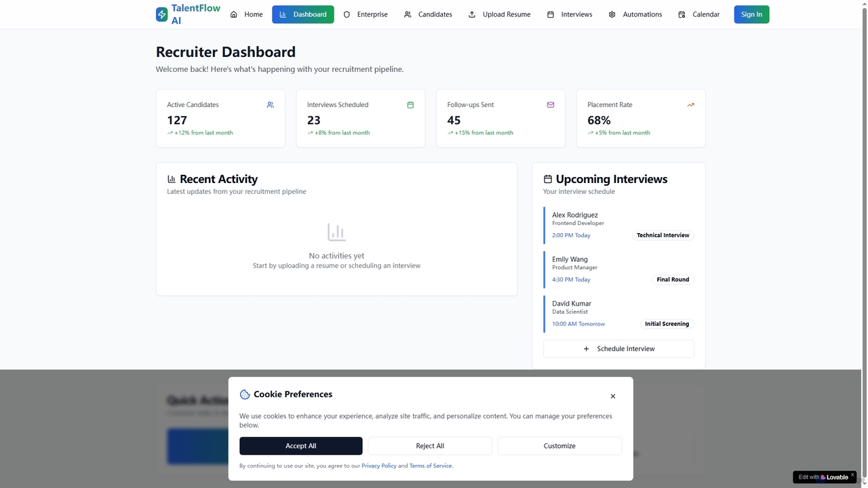Click the calendar icon beside Upcoming Interviews
This screenshot has width=868, height=488.
point(548,179)
